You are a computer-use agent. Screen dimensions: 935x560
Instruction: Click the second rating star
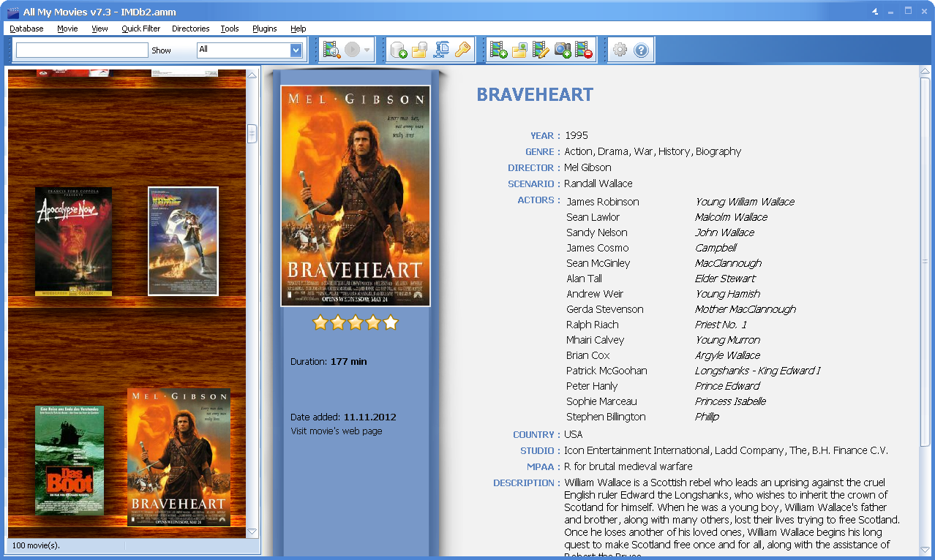pyautogui.click(x=338, y=322)
